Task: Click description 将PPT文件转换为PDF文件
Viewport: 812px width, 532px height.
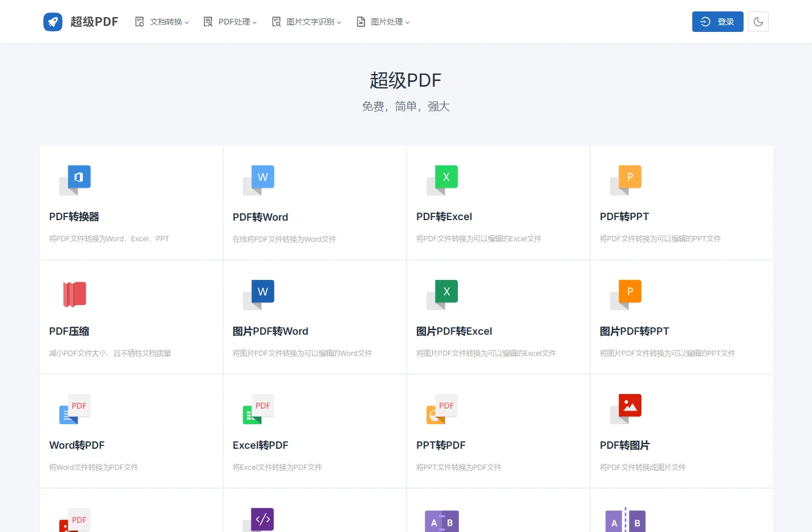Action: [459, 468]
